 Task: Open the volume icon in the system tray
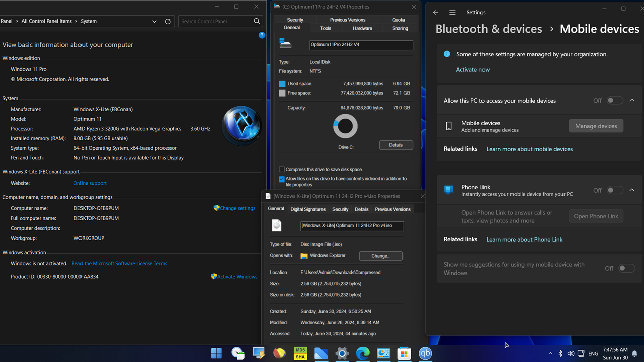pyautogui.click(x=571, y=353)
